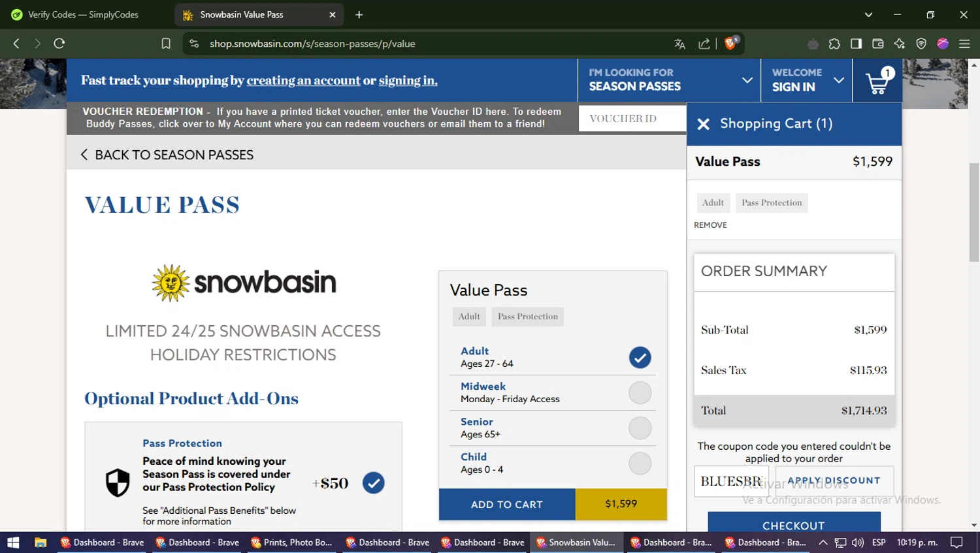
Task: Expand the I'm Looking For Season Passes dropdown
Action: 669,80
